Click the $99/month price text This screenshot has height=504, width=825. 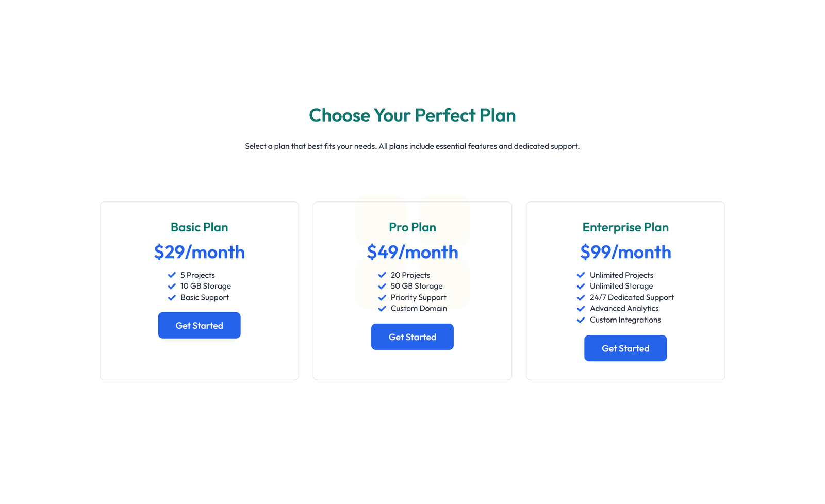tap(625, 252)
